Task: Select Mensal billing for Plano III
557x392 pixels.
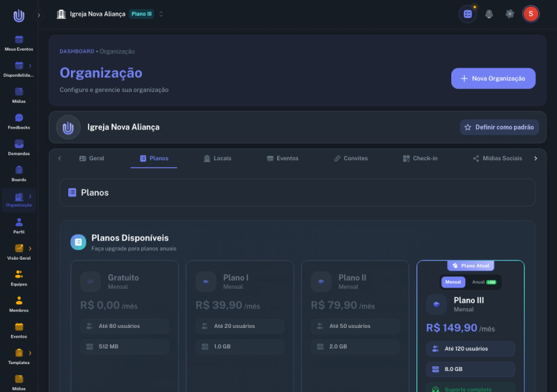Action: coord(453,282)
